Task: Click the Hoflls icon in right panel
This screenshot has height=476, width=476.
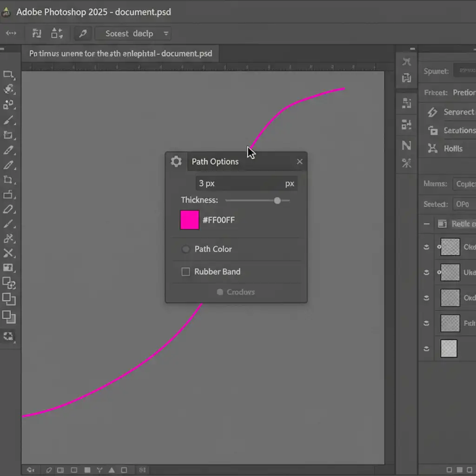Action: click(433, 149)
